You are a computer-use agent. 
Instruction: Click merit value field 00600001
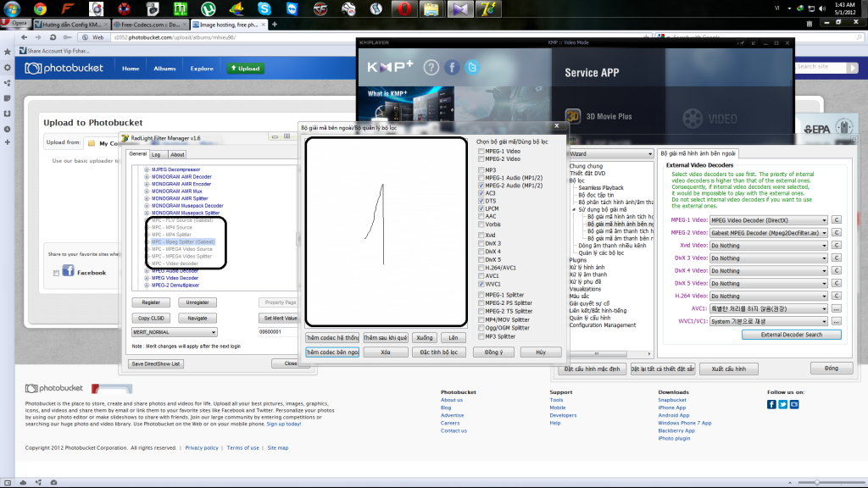pos(277,332)
